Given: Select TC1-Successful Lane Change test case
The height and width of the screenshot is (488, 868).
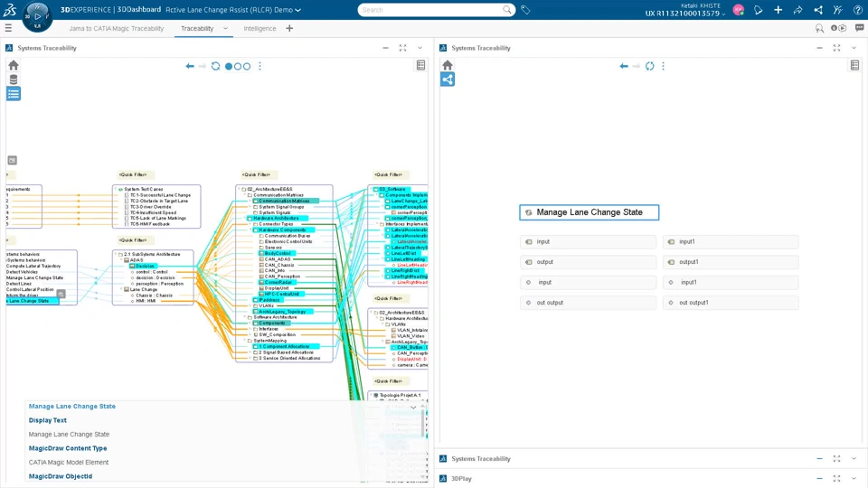Looking at the screenshot, I should (x=161, y=195).
